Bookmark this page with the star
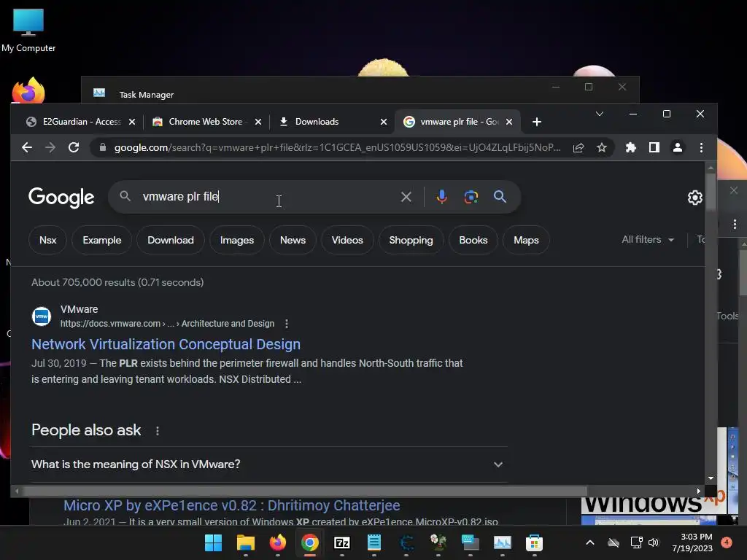This screenshot has height=560, width=747. (x=602, y=147)
